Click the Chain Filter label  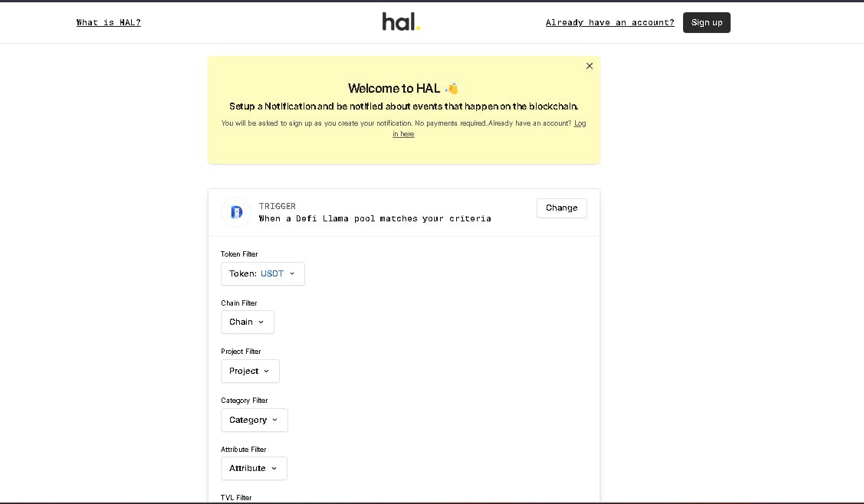239,303
